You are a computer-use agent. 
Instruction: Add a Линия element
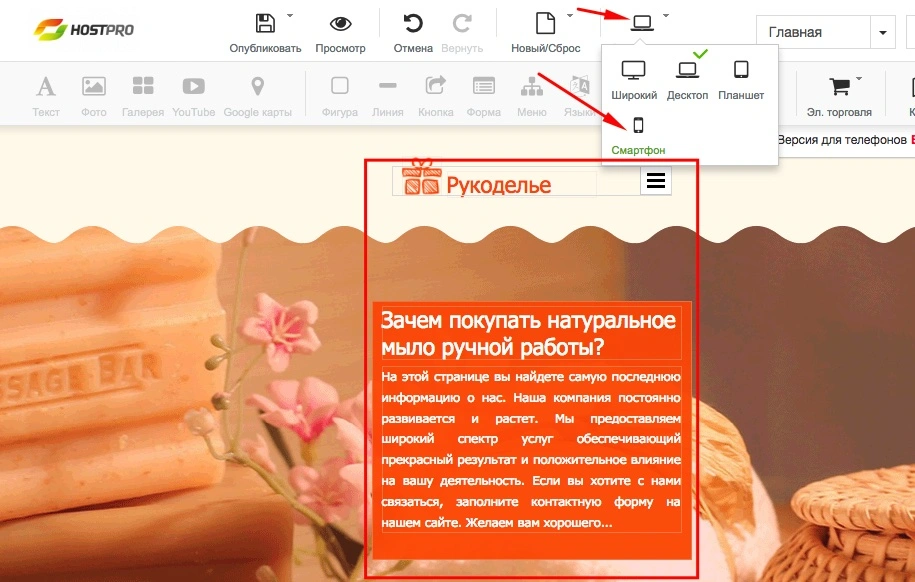(x=387, y=96)
